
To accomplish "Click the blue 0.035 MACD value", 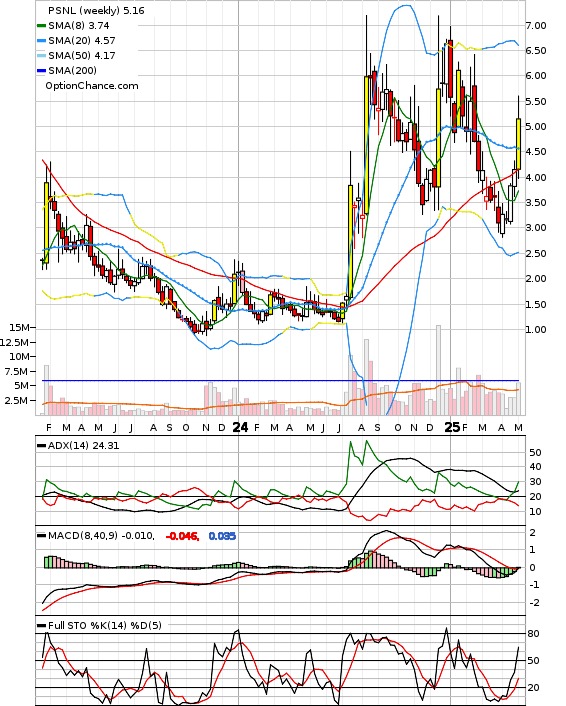I will click(222, 536).
